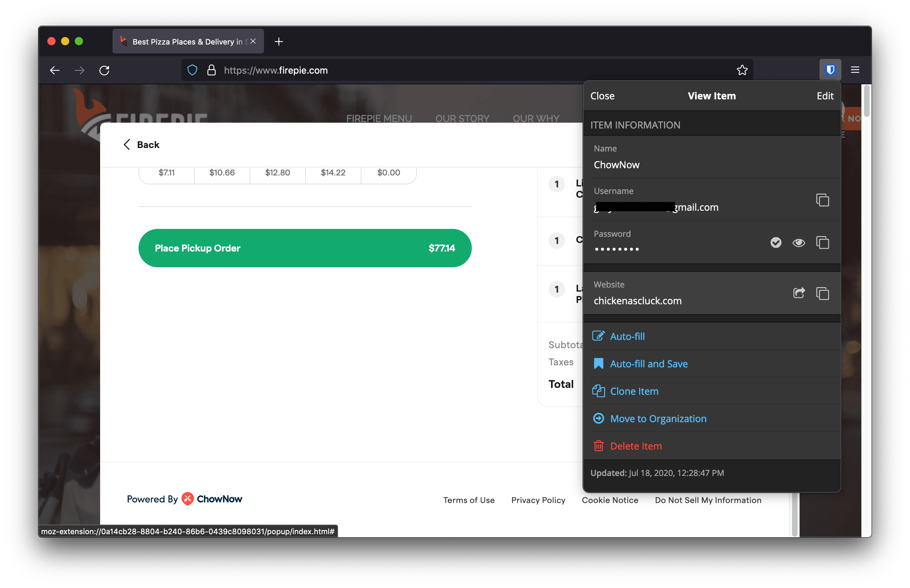910x588 pixels.
Task: Close the Best Pizza Places tab
Action: click(x=252, y=41)
